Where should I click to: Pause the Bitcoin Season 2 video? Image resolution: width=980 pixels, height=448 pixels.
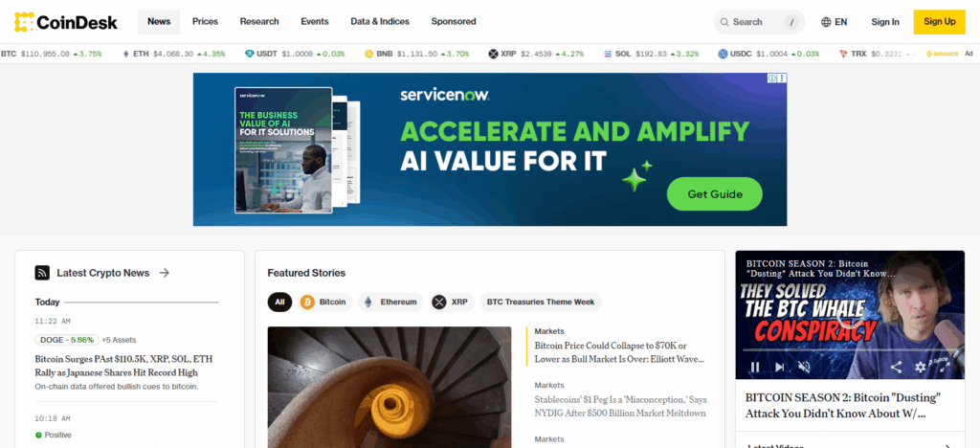point(755,367)
